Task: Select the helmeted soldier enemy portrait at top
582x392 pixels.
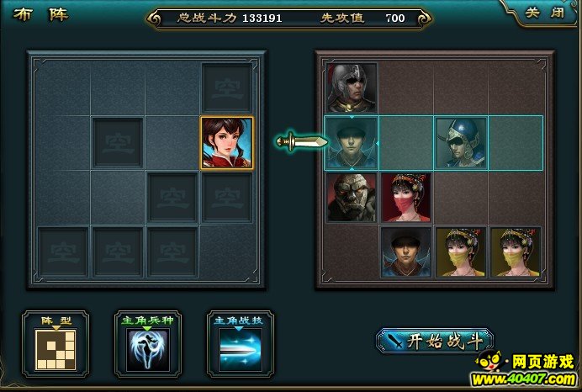Action: click(x=352, y=88)
